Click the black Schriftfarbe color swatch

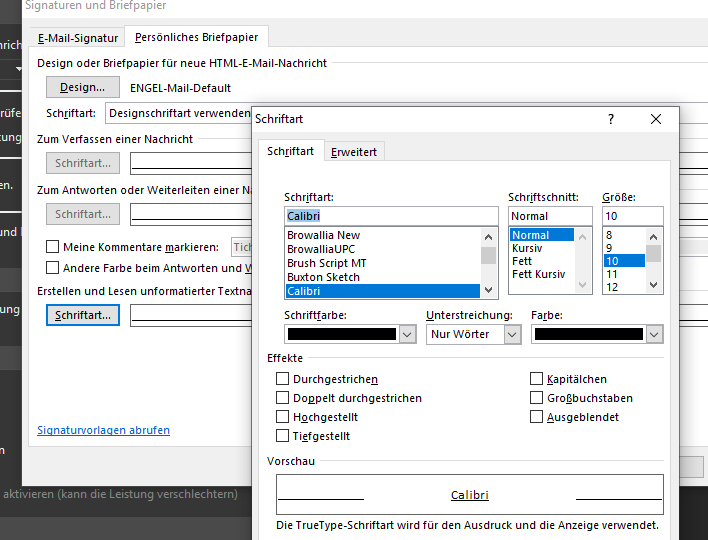click(342, 334)
